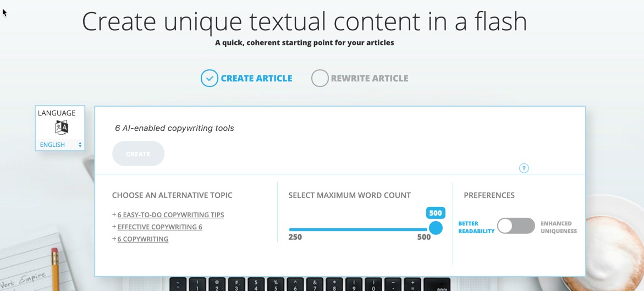Choose topic 6 Easy-To-Do Copywriting Tips
This screenshot has width=644, height=291.
171,215
